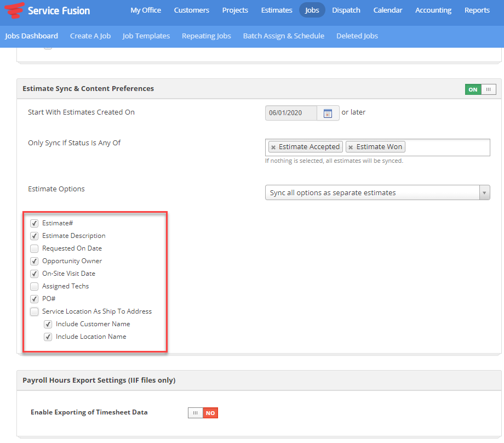
Task: Uncheck Opportunity Owner checkbox
Action: [34, 261]
